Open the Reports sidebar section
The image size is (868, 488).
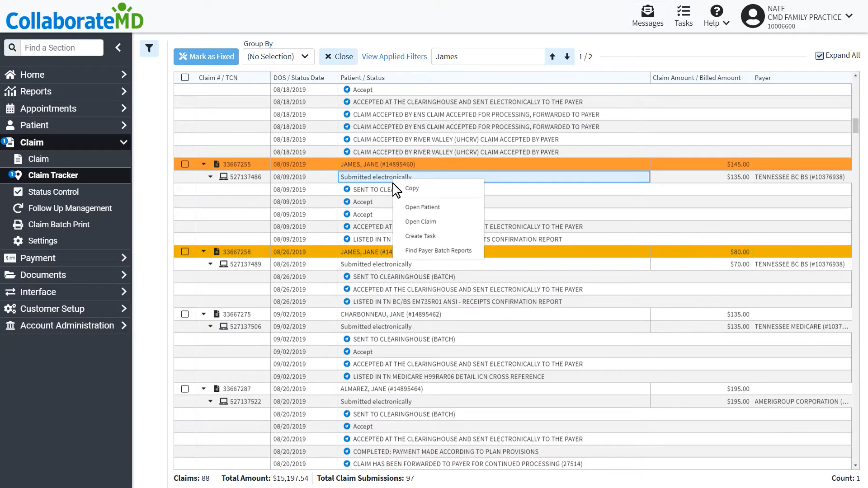66,91
